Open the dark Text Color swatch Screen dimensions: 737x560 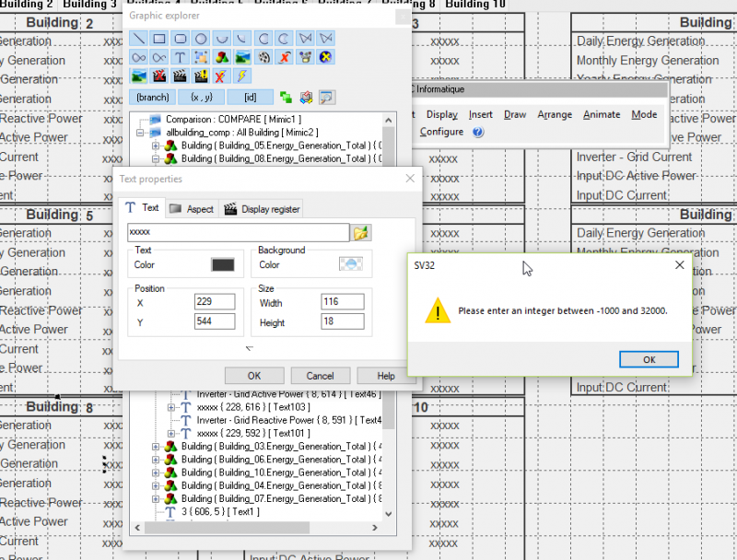coord(223,265)
